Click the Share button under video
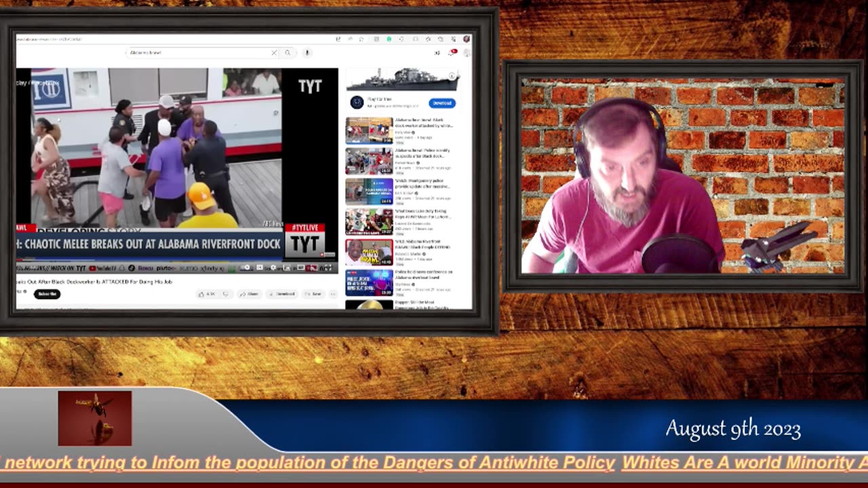Screen dimensions: 868x488 (x=250, y=294)
